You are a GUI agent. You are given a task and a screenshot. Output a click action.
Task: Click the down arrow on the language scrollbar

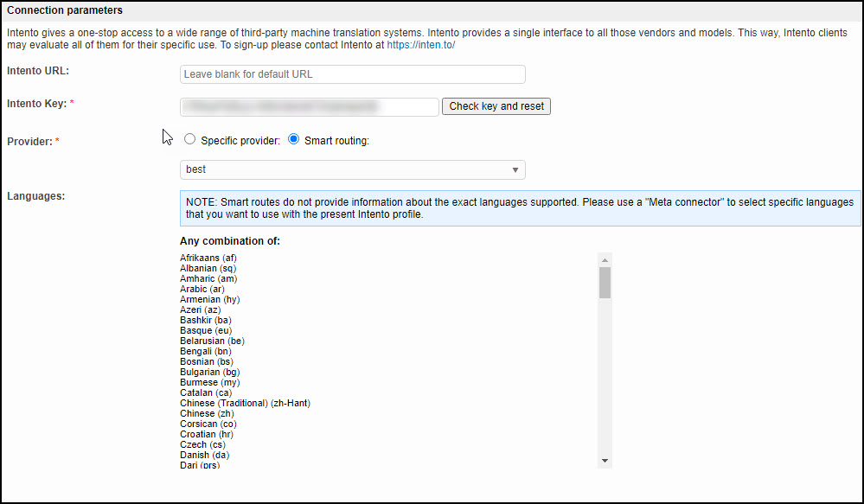(x=605, y=461)
